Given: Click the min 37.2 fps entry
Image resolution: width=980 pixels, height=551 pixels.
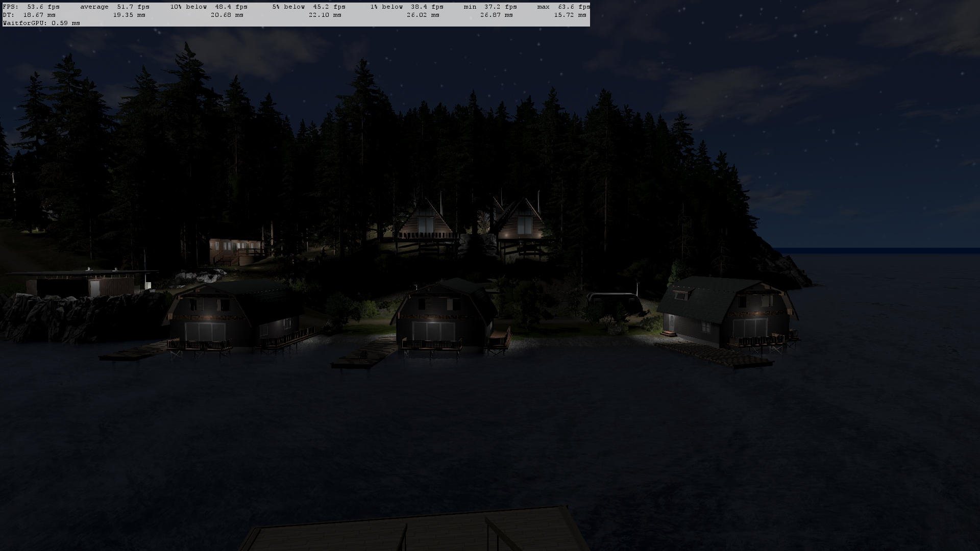Looking at the screenshot, I should pyautogui.click(x=491, y=7).
